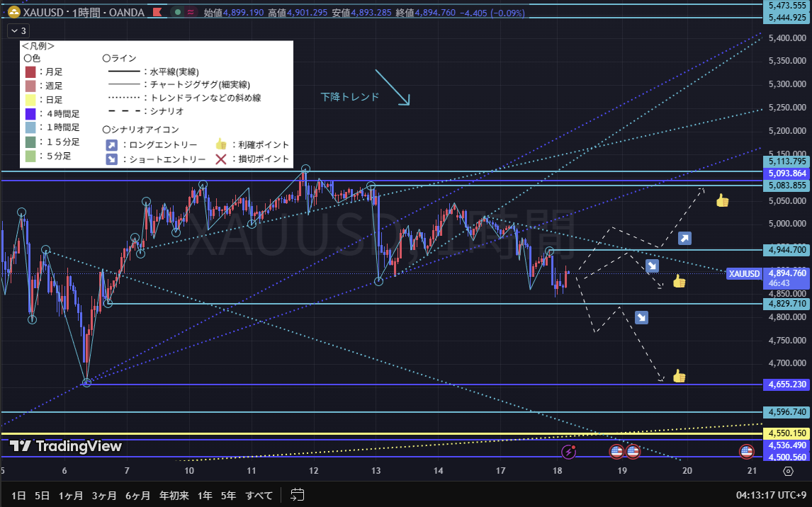Click the yellow 4,550.150 price label
812x507 pixels.
[786, 433]
